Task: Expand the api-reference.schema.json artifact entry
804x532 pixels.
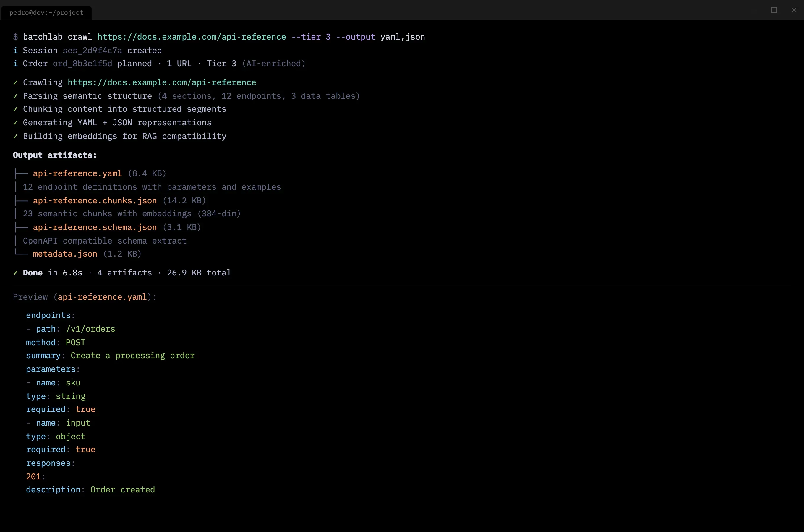Action: 21,227
